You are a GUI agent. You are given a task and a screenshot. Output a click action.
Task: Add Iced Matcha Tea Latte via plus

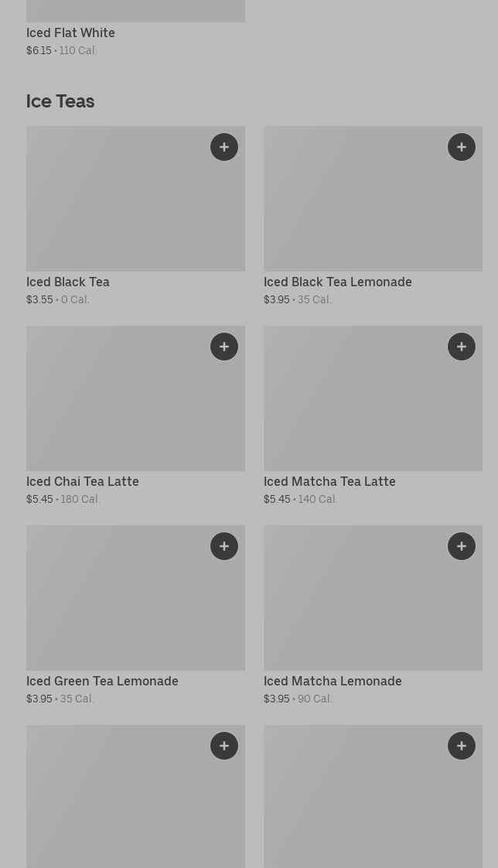click(462, 347)
